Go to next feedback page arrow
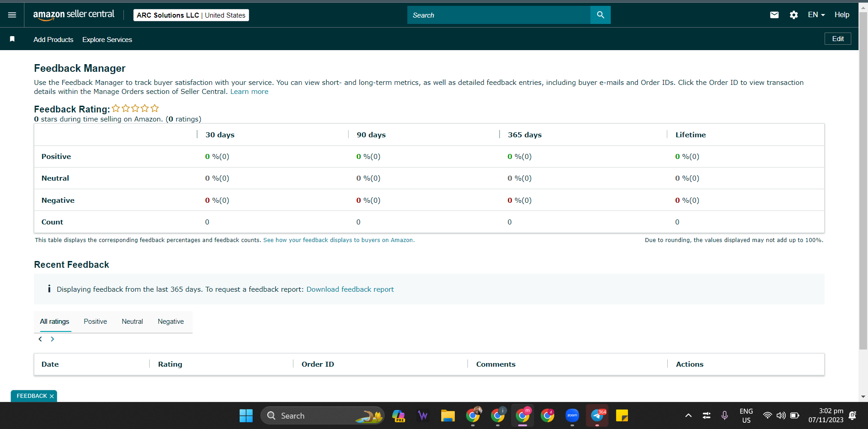The image size is (868, 429). [x=52, y=339]
